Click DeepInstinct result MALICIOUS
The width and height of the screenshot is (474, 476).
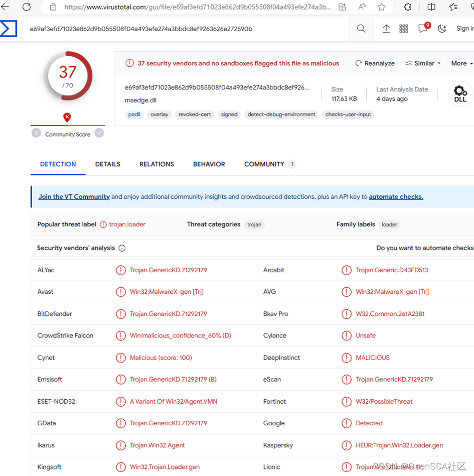372,358
